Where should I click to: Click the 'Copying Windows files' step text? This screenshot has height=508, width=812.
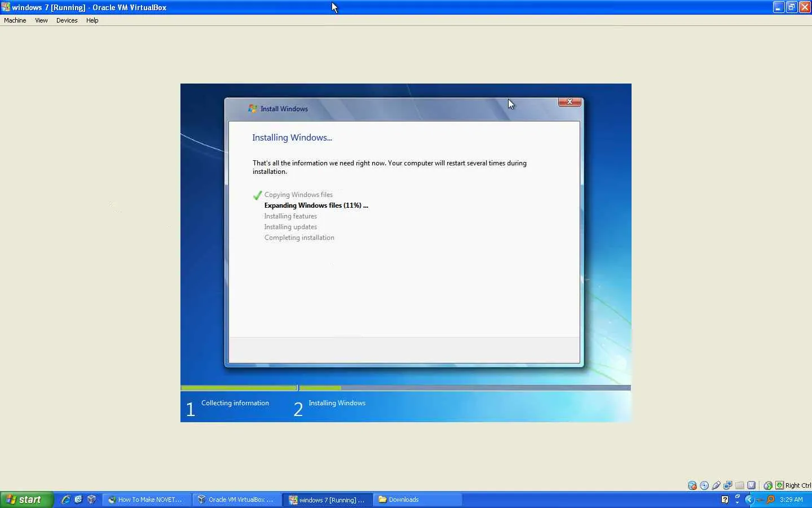tap(298, 195)
